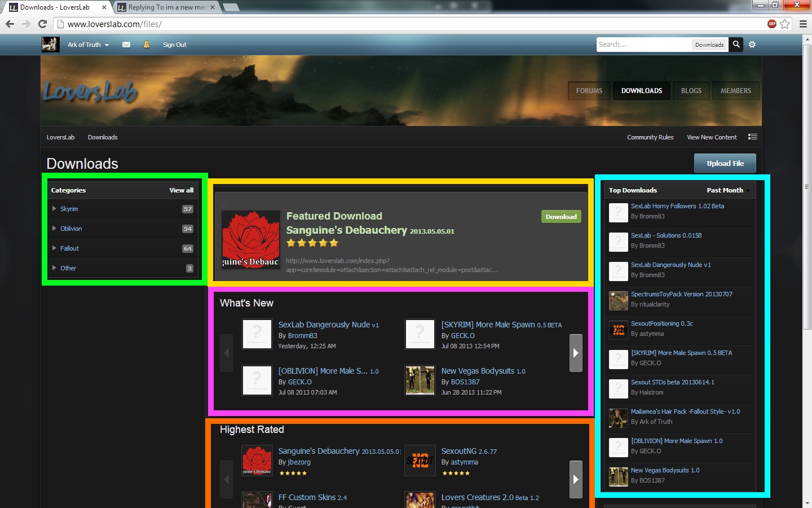Open the notifications bell icon
This screenshot has width=812, height=508.
147,45
